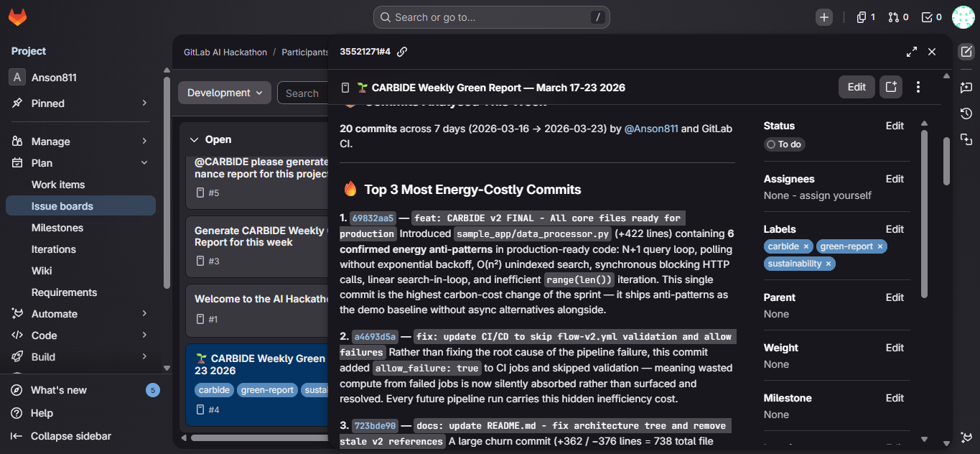Expand the Manage menu
The image size is (980, 454).
pyautogui.click(x=80, y=142)
